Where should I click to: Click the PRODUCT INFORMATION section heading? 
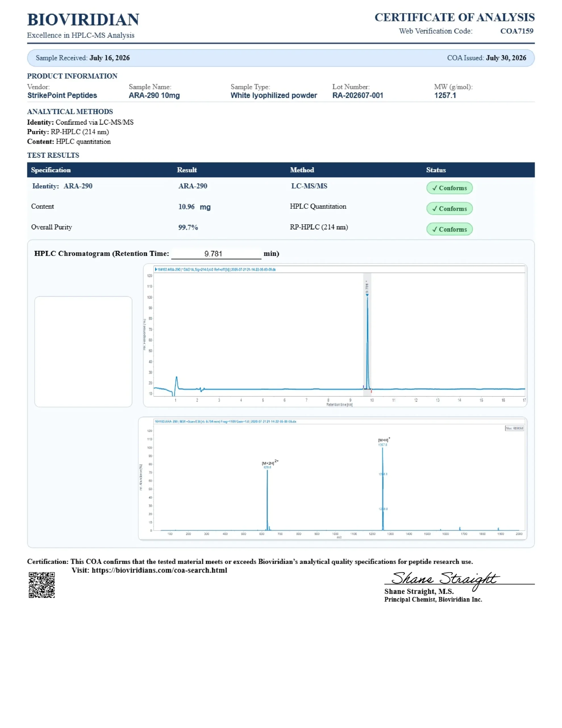click(x=72, y=76)
